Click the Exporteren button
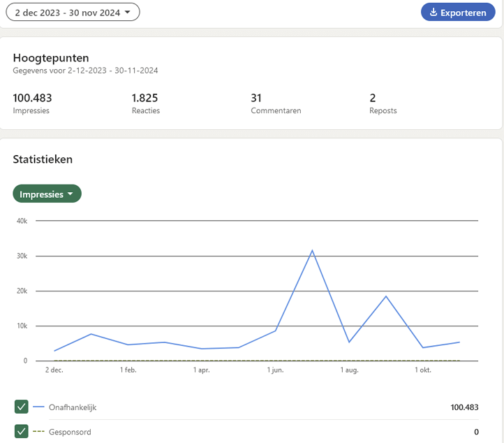The image size is (504, 443). coord(458,13)
